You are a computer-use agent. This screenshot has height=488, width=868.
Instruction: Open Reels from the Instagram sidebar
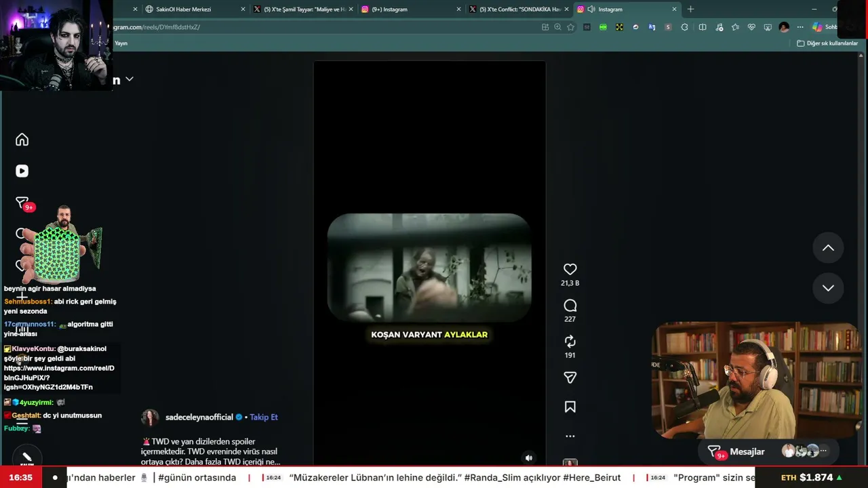click(x=22, y=171)
